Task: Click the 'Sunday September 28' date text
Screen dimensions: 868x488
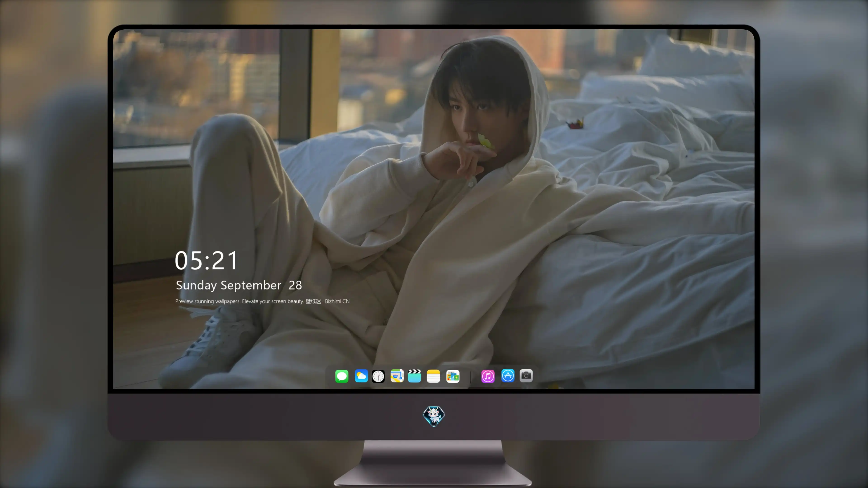Action: coord(239,285)
